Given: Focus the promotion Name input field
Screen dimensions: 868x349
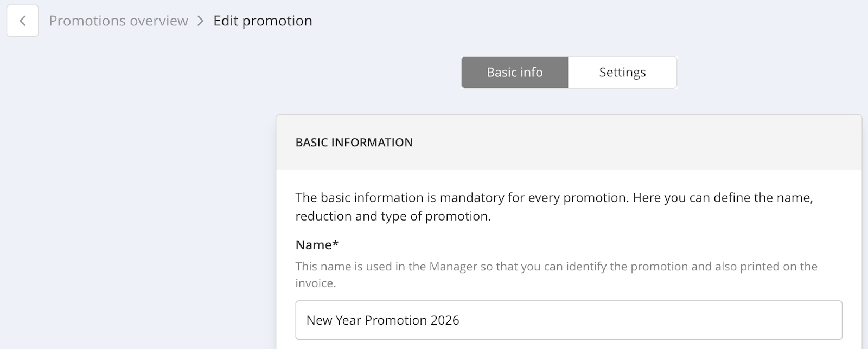Looking at the screenshot, I should tap(569, 320).
